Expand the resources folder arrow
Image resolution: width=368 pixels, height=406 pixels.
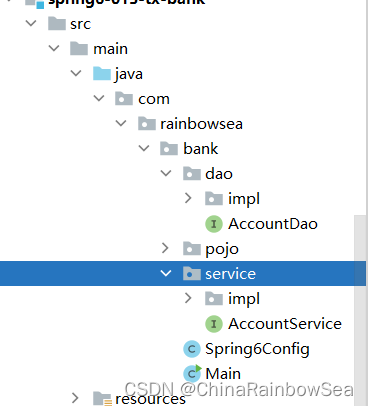(75, 398)
